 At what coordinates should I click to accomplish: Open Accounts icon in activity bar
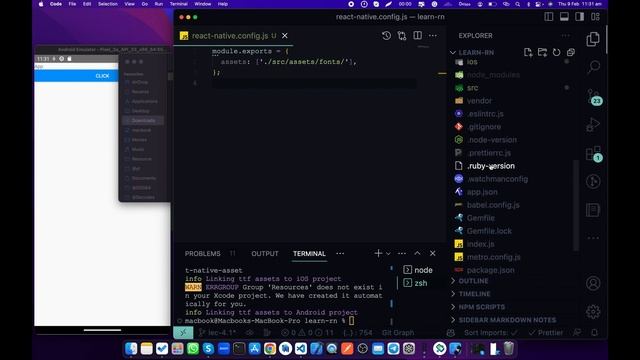[593, 283]
